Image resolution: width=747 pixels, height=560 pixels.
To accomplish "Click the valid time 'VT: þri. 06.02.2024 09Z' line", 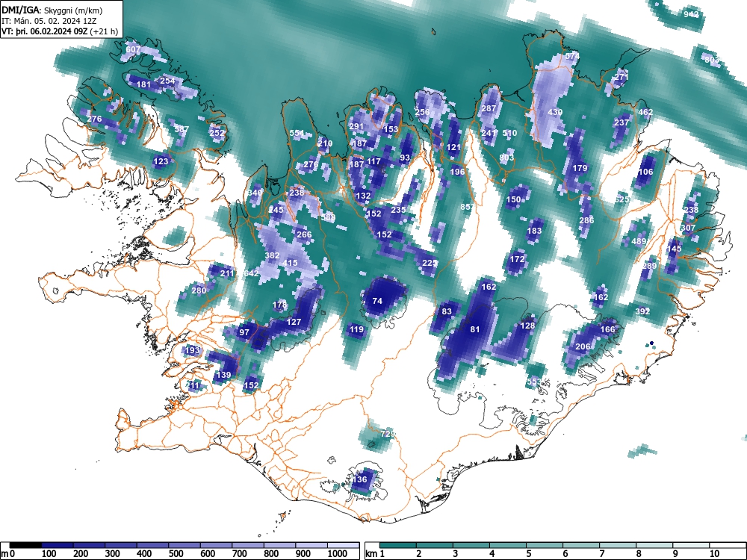I will [60, 32].
